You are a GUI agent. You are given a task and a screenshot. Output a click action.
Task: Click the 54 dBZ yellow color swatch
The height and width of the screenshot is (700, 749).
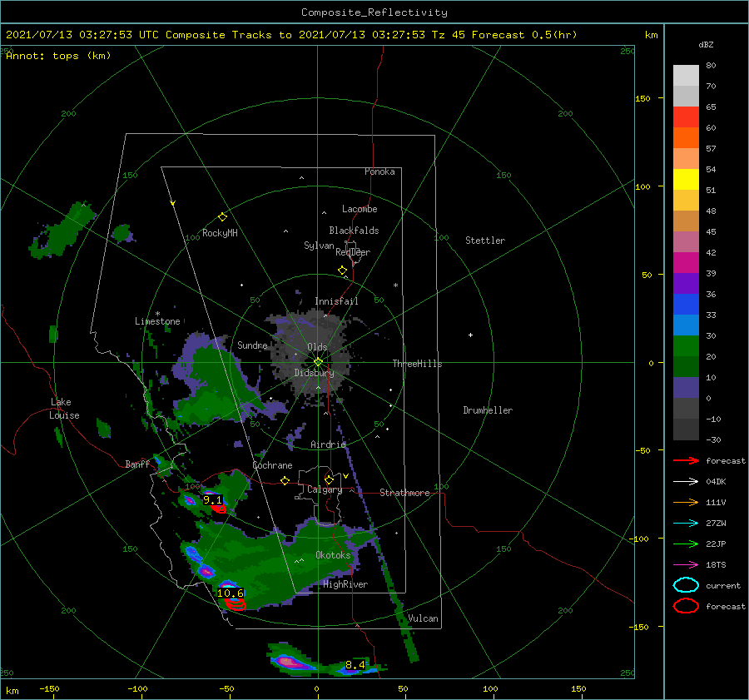(x=686, y=179)
